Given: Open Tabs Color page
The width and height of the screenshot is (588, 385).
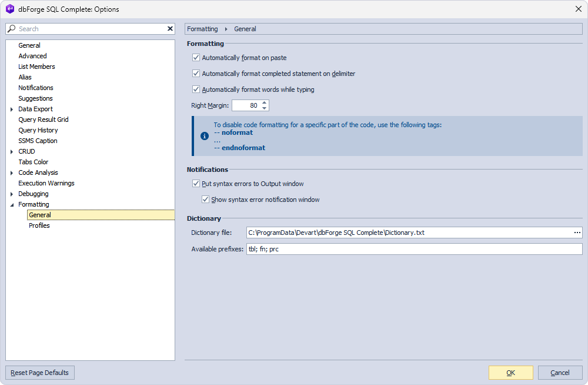Looking at the screenshot, I should [34, 162].
